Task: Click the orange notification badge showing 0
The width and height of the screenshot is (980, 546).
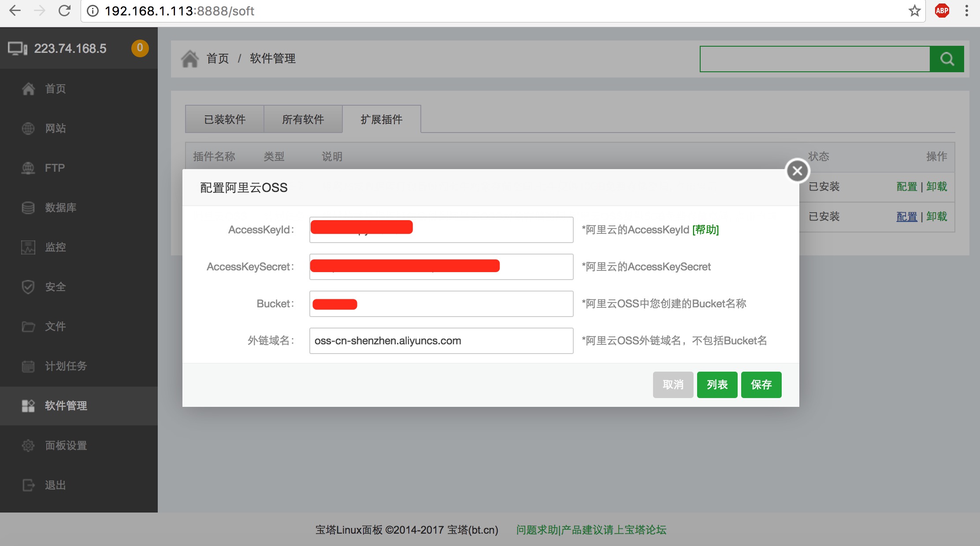Action: [140, 48]
